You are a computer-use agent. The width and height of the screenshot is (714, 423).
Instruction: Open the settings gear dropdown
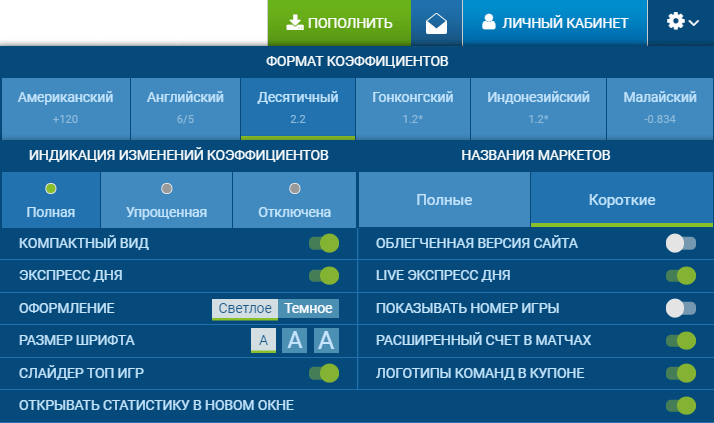[681, 23]
